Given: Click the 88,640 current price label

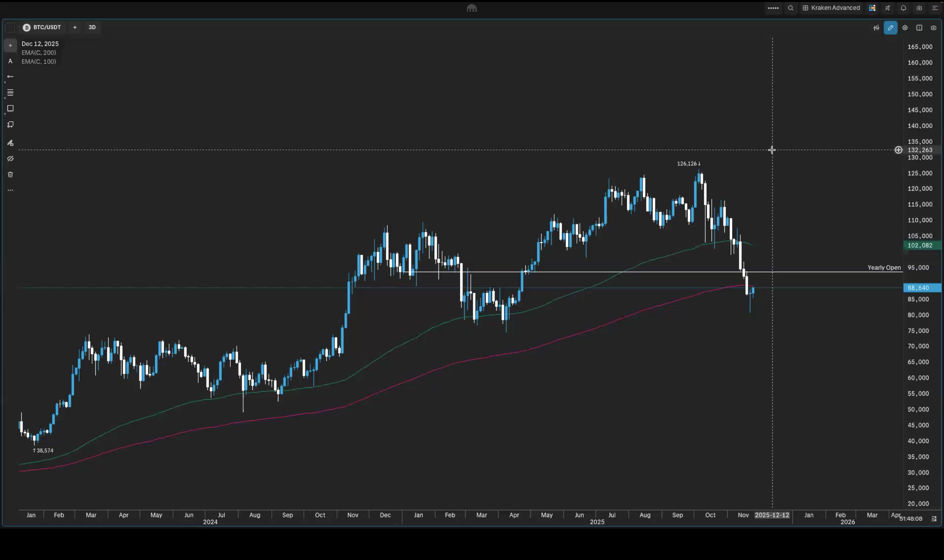Looking at the screenshot, I should 921,288.
